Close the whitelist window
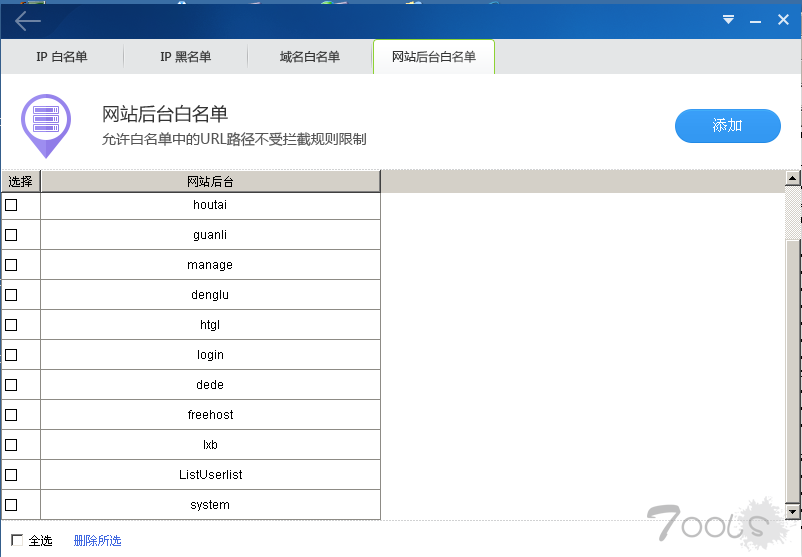The image size is (802, 557). point(783,20)
